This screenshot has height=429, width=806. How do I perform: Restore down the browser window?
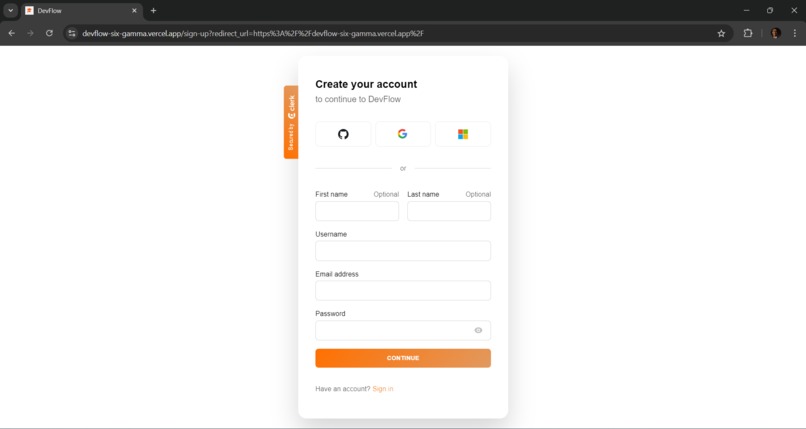tap(770, 10)
